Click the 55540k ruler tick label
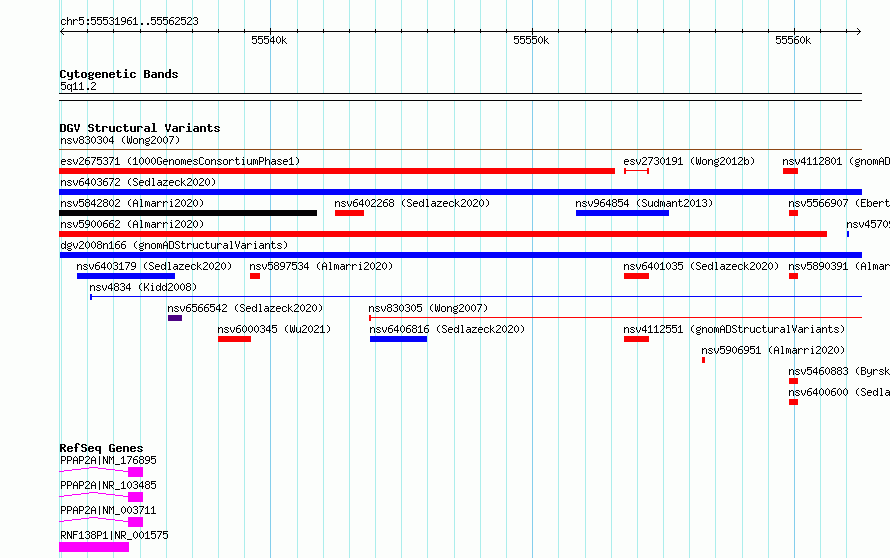This screenshot has width=890, height=558. [x=269, y=40]
